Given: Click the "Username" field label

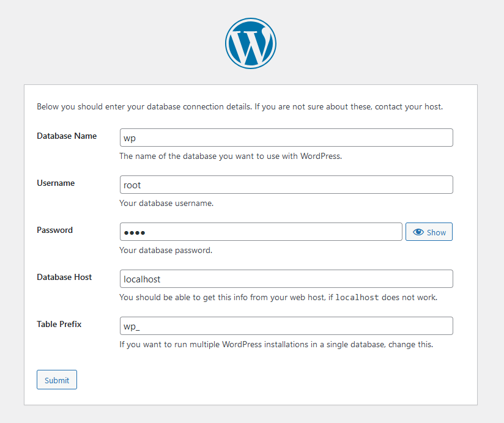Looking at the screenshot, I should coord(56,183).
